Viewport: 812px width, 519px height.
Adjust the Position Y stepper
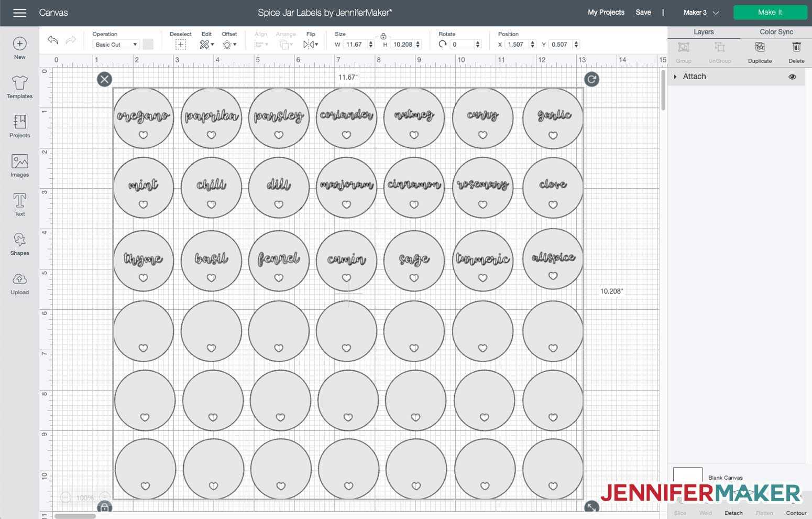point(576,45)
